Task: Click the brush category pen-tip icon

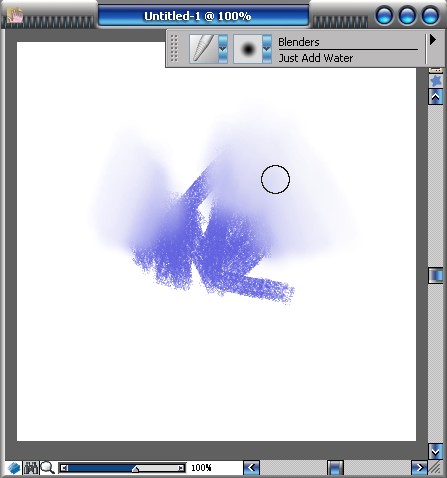Action: click(x=204, y=49)
